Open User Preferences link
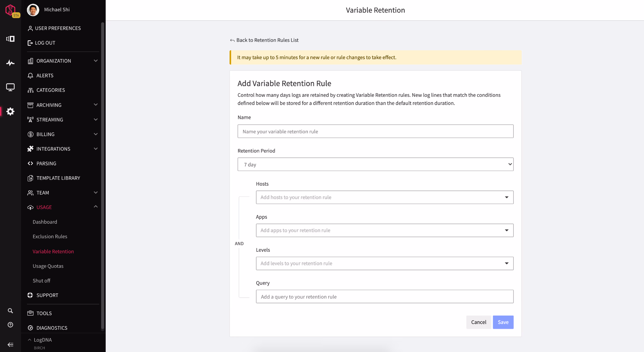 pyautogui.click(x=58, y=28)
